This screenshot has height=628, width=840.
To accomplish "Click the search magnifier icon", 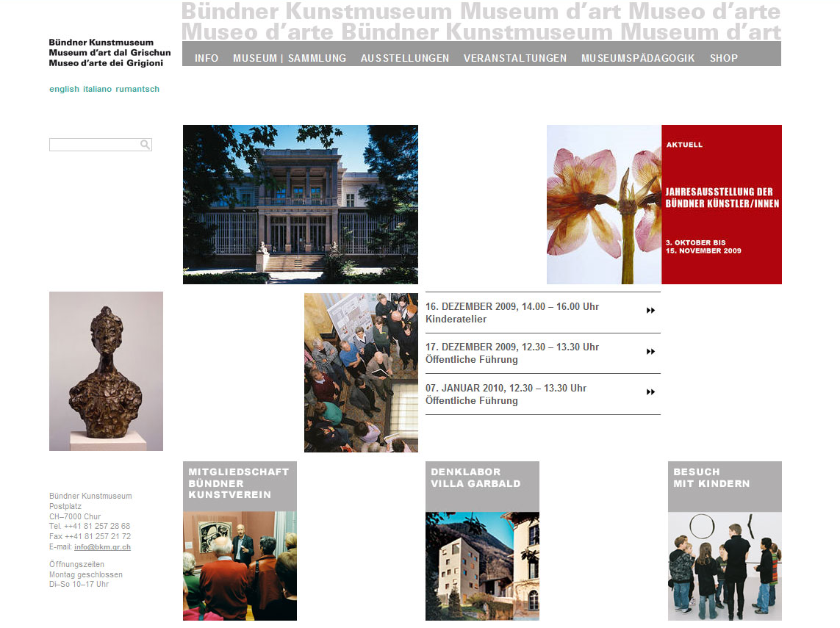I will click(146, 145).
